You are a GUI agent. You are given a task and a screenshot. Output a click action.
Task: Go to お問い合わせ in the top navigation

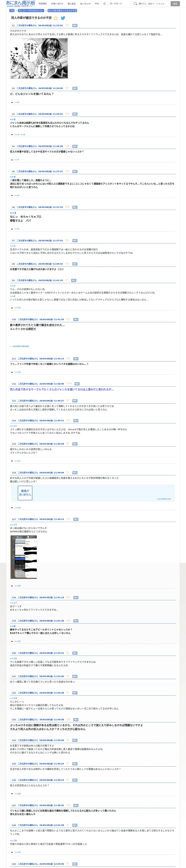(57, 4)
